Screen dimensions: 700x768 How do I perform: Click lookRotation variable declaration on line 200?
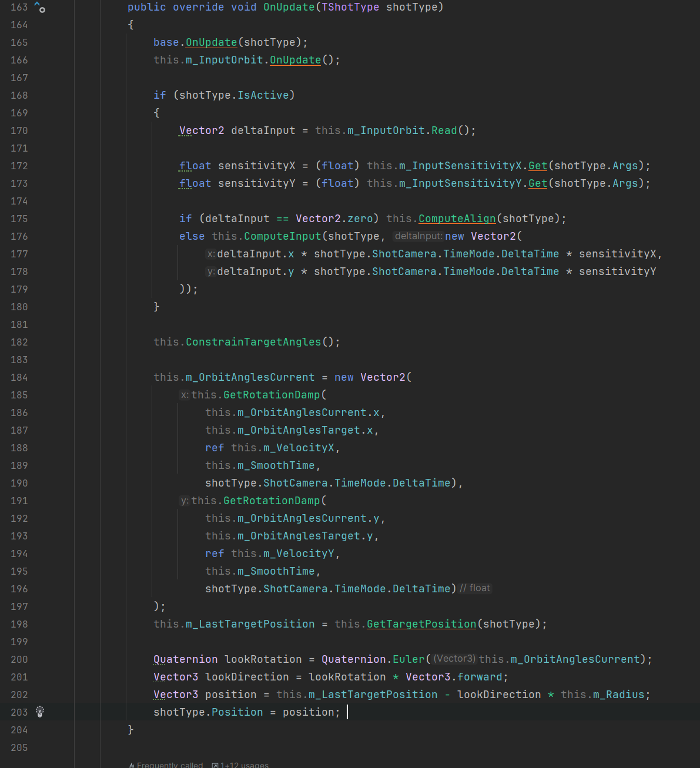point(263,659)
